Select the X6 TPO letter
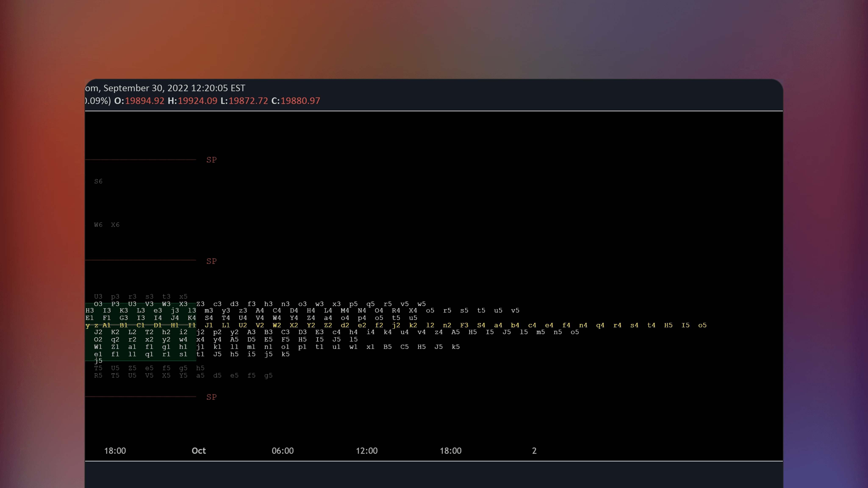Screen dimensions: 868x488 115,225
